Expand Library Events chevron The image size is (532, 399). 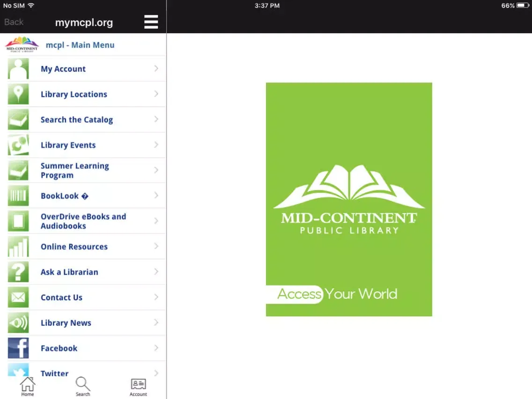click(x=156, y=145)
